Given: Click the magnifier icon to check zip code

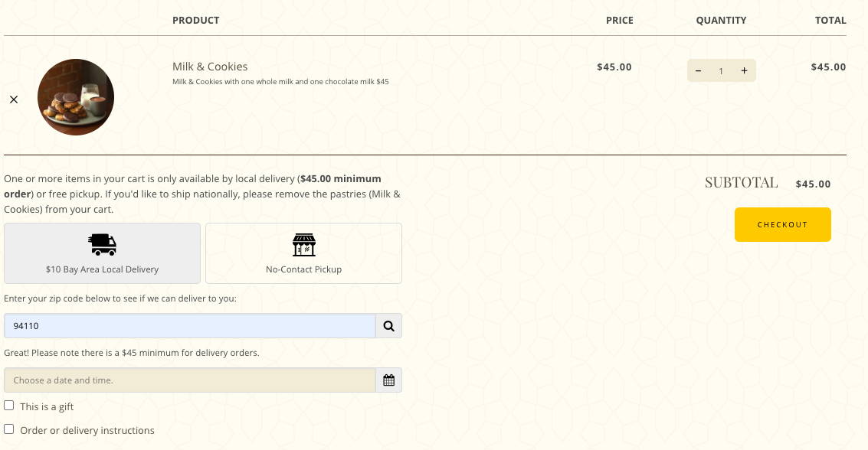Looking at the screenshot, I should (388, 326).
